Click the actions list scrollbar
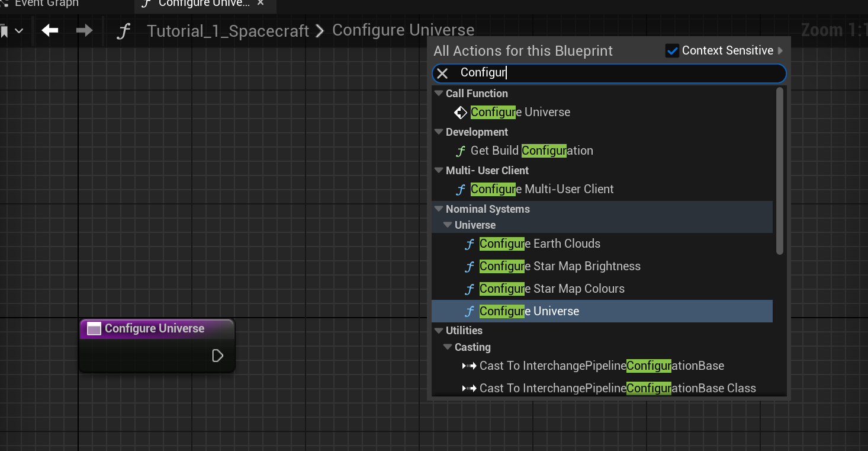The image size is (868, 451). (780, 171)
